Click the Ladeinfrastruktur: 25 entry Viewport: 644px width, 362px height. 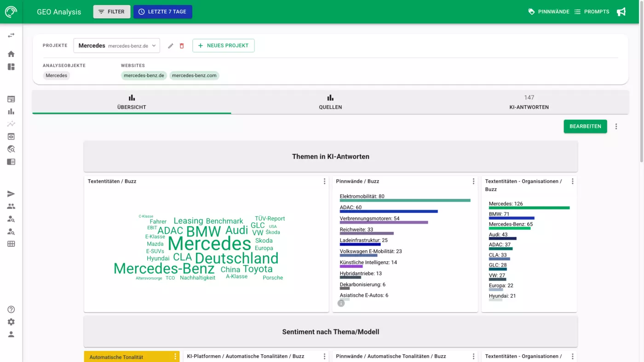[x=364, y=242]
